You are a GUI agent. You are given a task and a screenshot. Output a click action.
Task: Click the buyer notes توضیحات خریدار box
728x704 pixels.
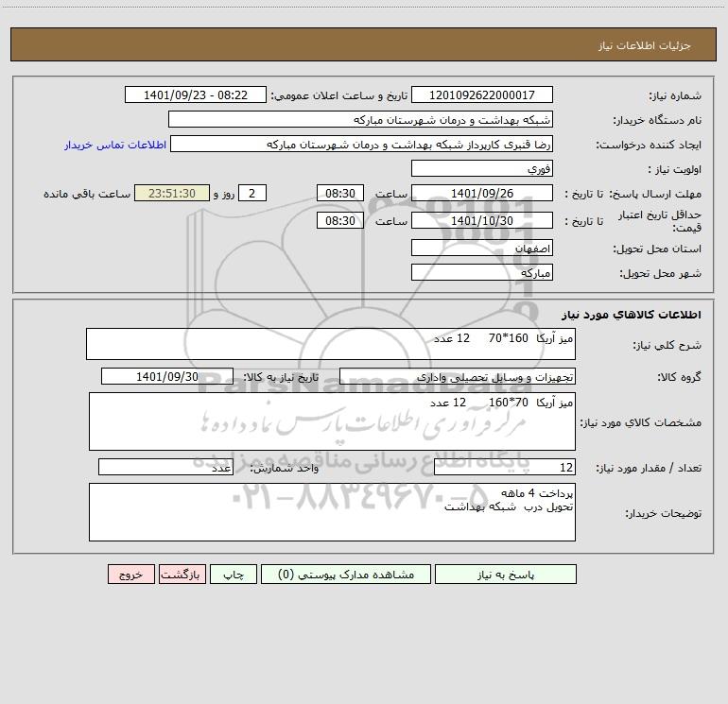point(332,512)
